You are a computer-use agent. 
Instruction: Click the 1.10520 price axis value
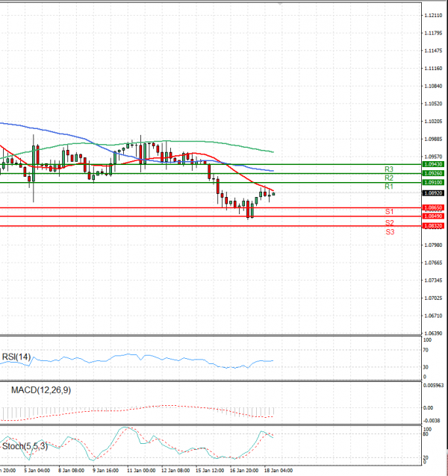pos(433,104)
